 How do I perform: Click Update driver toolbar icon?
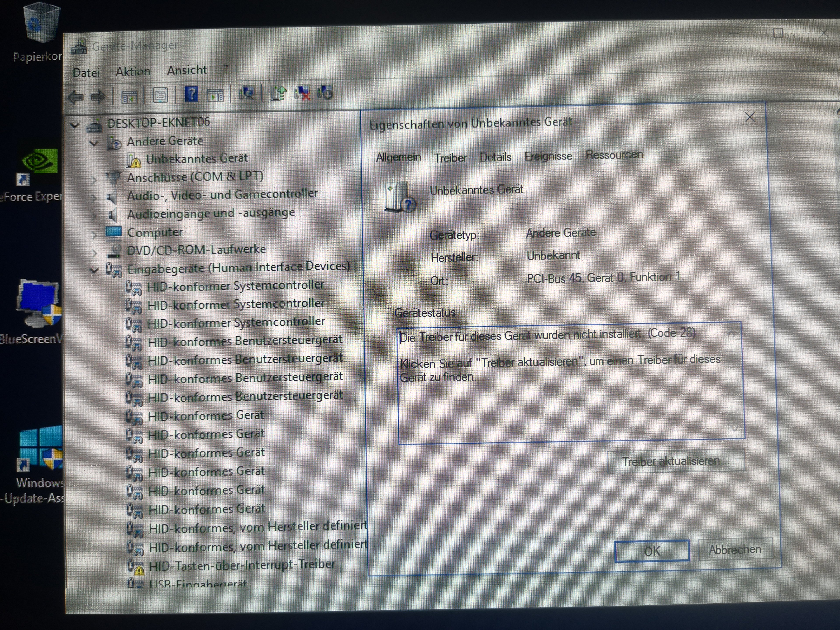[x=279, y=93]
